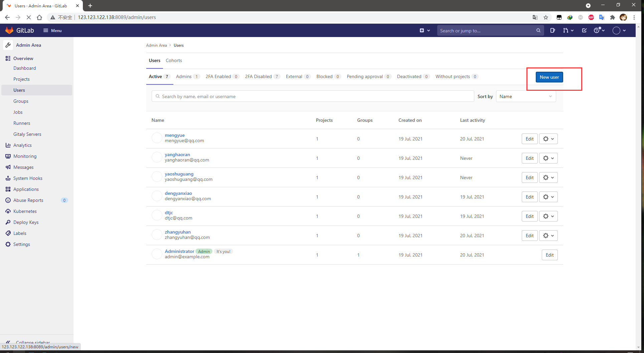Image resolution: width=644 pixels, height=353 pixels.
Task: Click the search magnifier icon in navbar
Action: [538, 30]
